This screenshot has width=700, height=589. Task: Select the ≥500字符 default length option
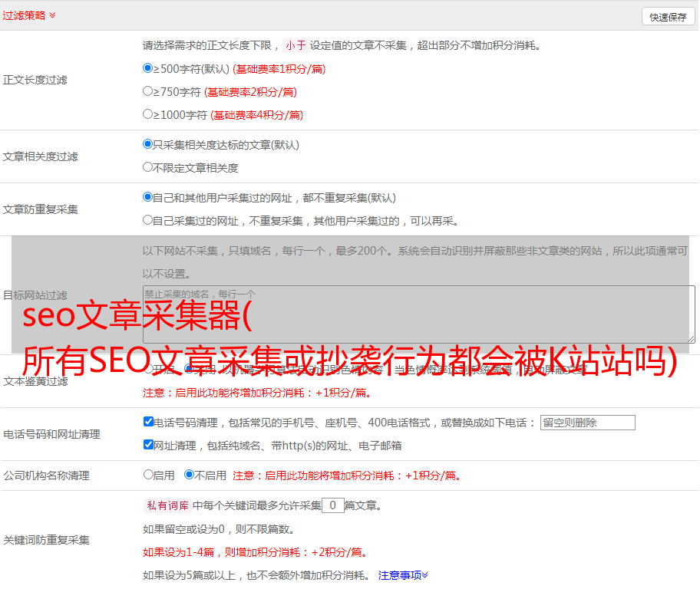coord(148,68)
